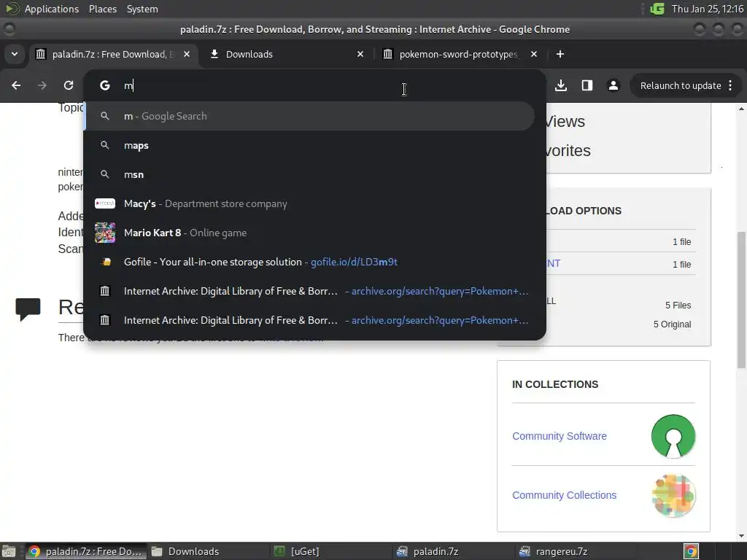
Task: Click the Gofile favicon icon
Action: 106,262
